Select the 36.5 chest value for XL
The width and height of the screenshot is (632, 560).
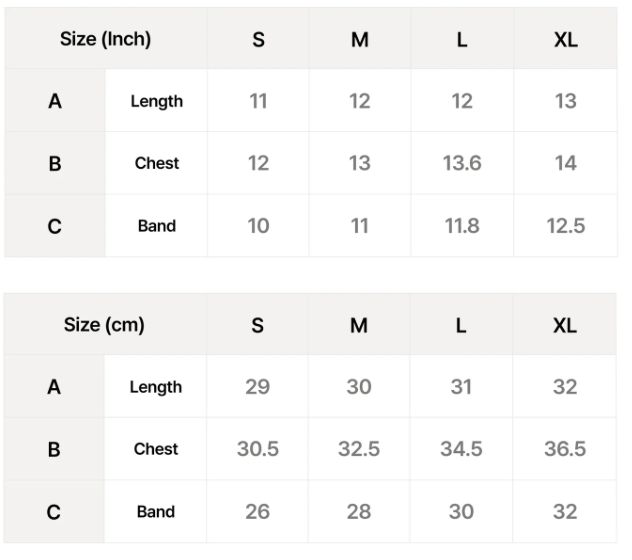click(565, 449)
